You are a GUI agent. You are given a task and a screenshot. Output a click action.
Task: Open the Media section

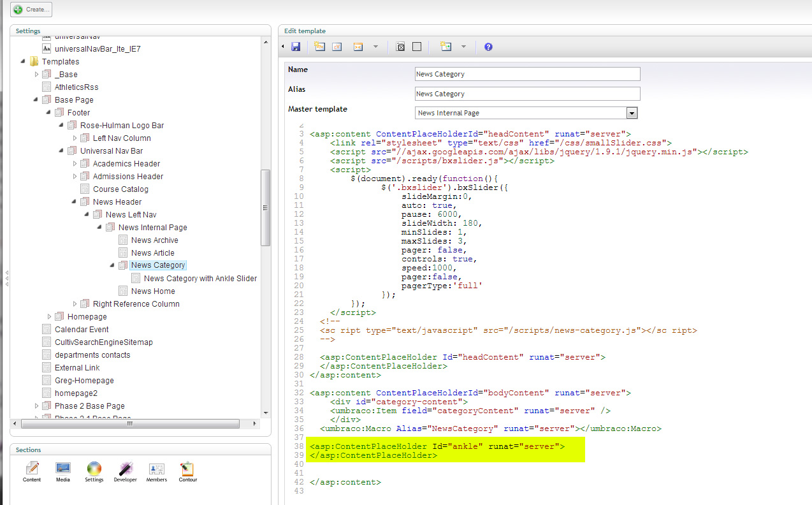62,472
